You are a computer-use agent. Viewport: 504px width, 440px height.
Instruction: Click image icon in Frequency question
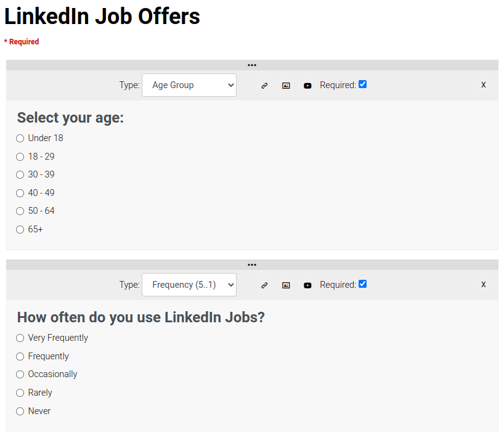(286, 285)
